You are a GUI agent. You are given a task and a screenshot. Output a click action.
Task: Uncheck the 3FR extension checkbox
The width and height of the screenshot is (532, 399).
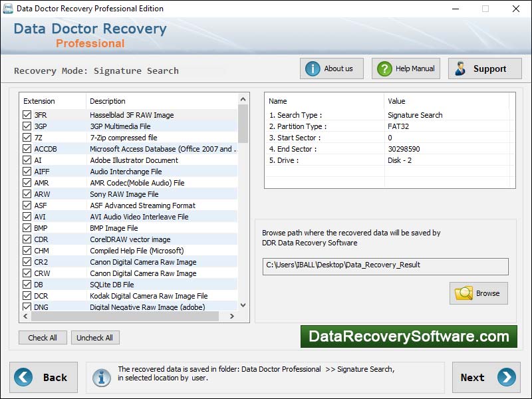[x=27, y=115]
